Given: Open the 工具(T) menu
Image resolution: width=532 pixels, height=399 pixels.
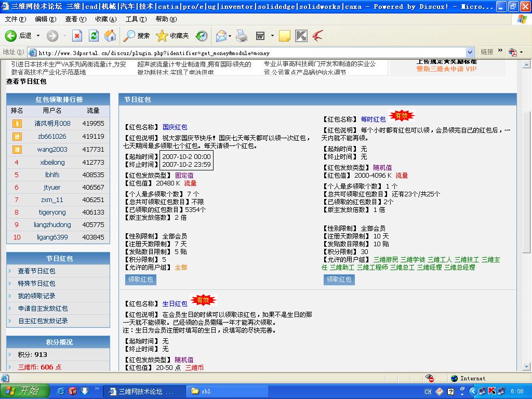Looking at the screenshot, I should tap(136, 19).
